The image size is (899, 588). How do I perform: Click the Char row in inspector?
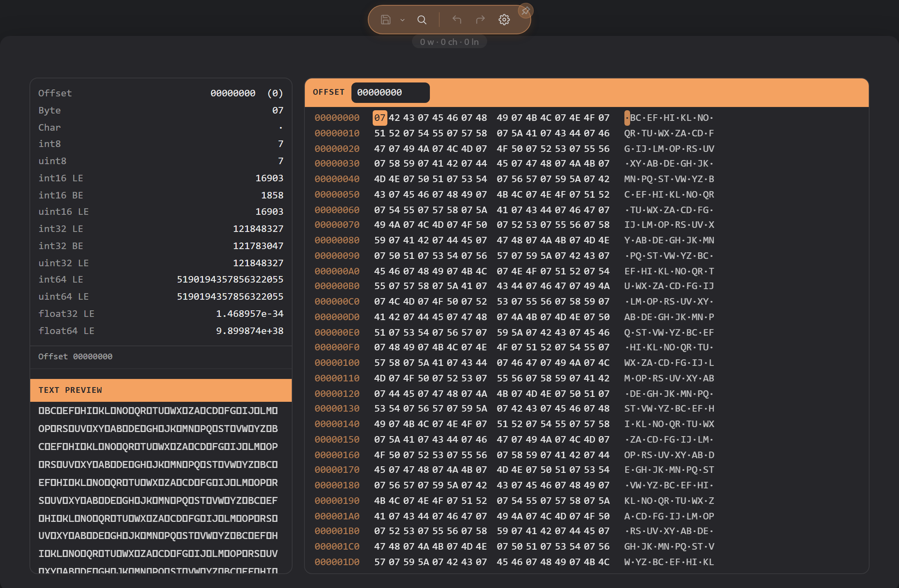pos(161,127)
